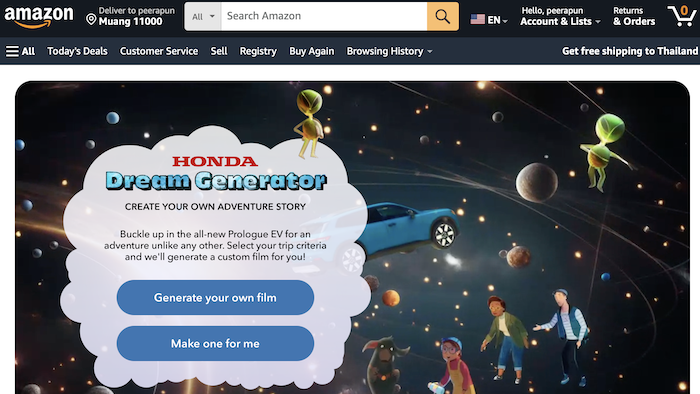Open the hamburger All menu icon

tap(12, 51)
